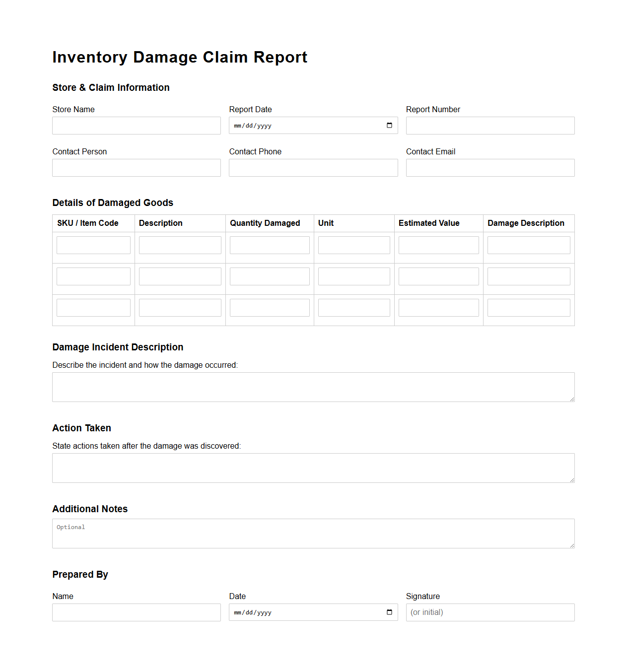This screenshot has height=672, width=627.
Task: Click the Report Number input field
Action: pos(490,126)
